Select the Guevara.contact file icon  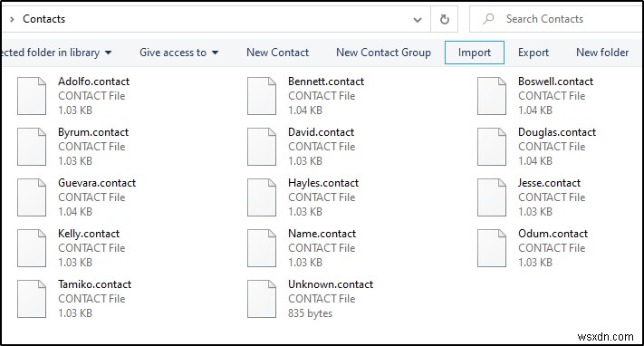32,197
